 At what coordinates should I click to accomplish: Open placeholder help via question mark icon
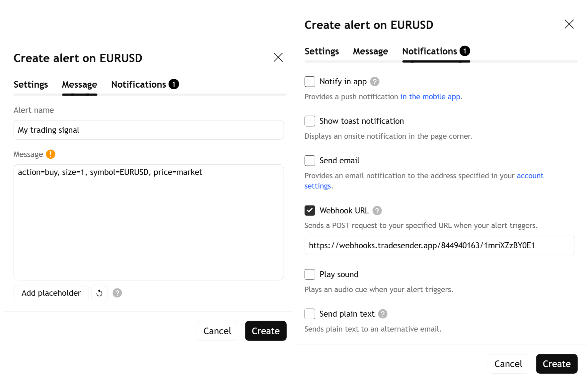point(117,293)
